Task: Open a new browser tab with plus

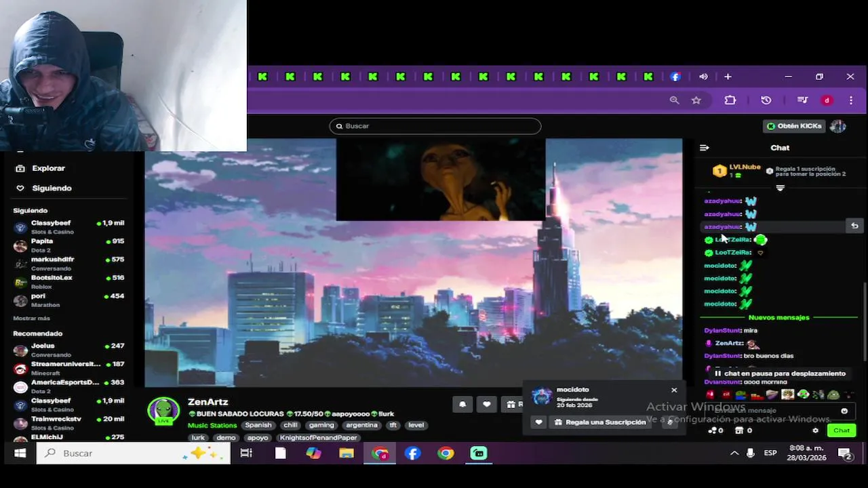Action: coord(728,77)
